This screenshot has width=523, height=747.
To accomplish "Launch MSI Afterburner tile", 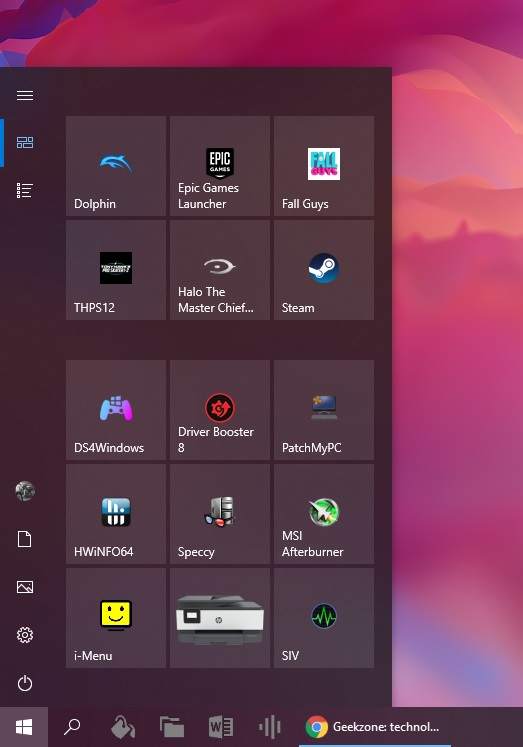I will (324, 514).
